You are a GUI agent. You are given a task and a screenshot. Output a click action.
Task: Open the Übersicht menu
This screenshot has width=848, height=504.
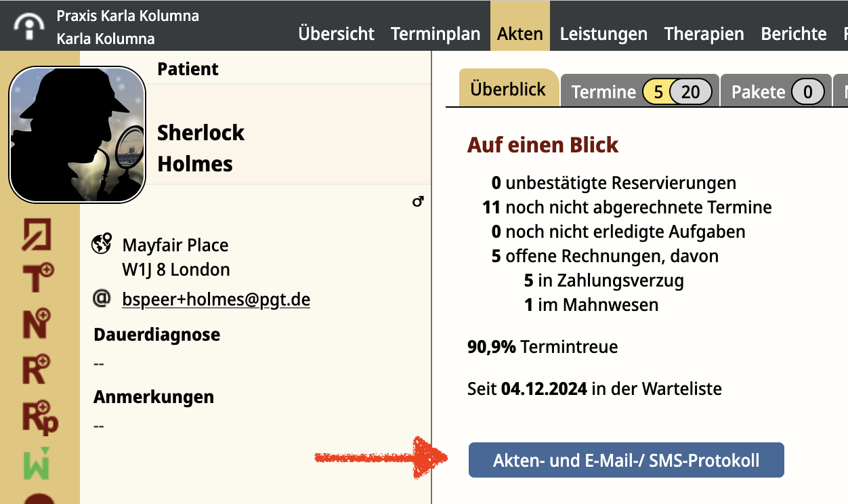(x=336, y=34)
